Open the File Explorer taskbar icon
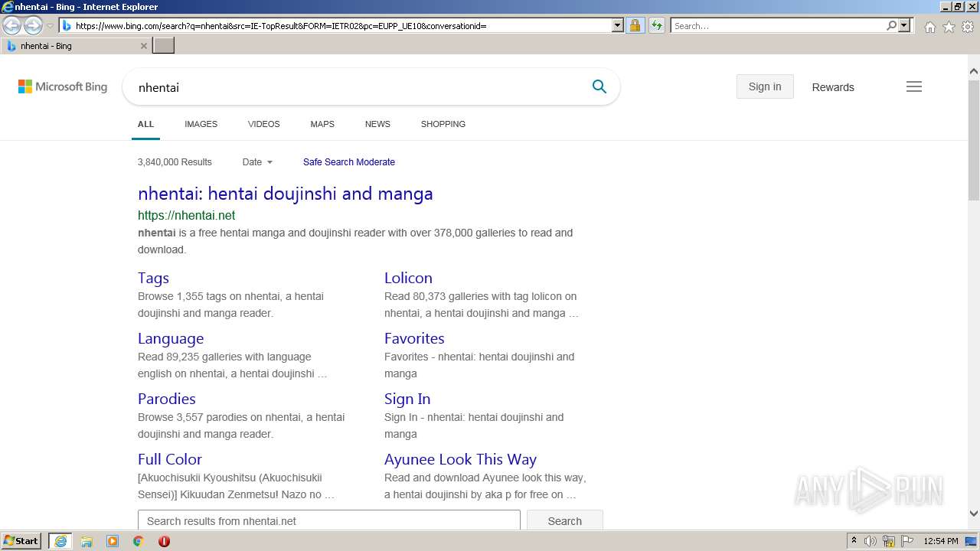The height and width of the screenshot is (551, 980). coord(87,541)
